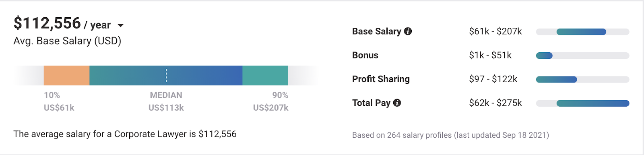The height and width of the screenshot is (155, 644).
Task: Click the Base Salary range bar
Action: click(x=582, y=32)
